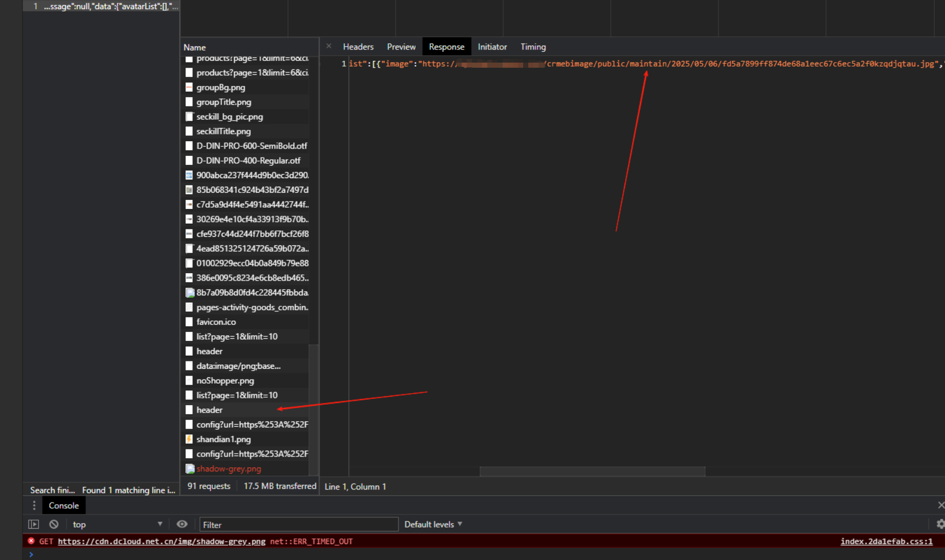Screen dimensions: 945x560
Task: Click the 900abca237f image thumbnail icon
Action: pos(190,175)
